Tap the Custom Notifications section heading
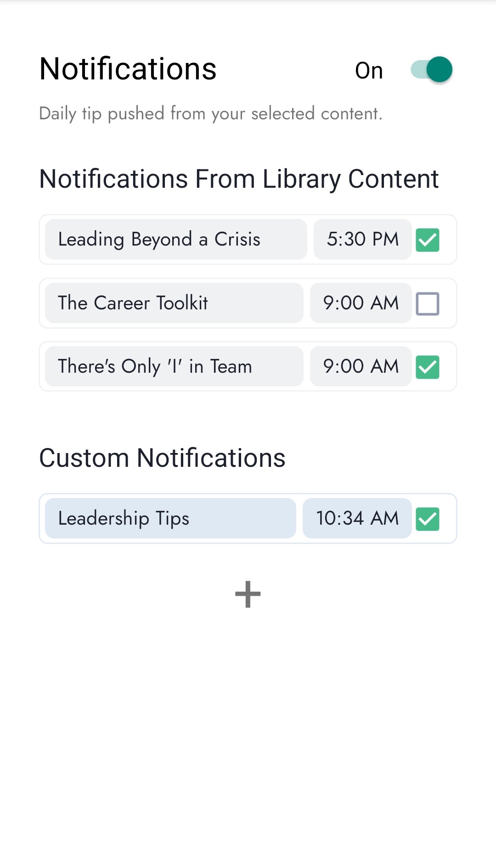 162,458
